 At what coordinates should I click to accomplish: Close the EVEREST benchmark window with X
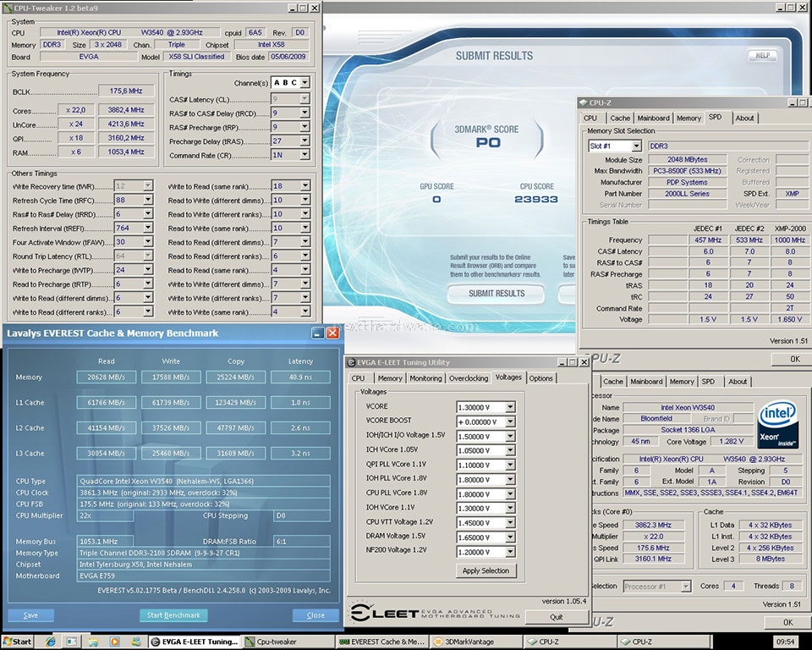(x=332, y=333)
